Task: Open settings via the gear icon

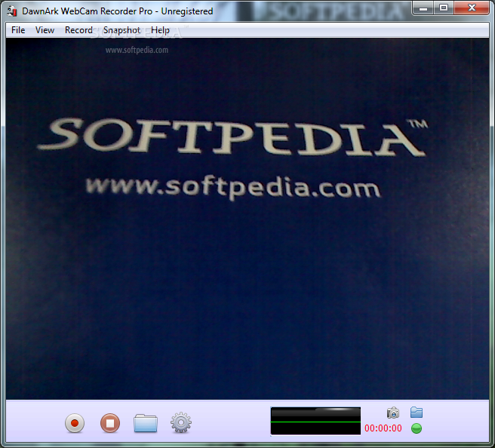Action: pos(181,422)
